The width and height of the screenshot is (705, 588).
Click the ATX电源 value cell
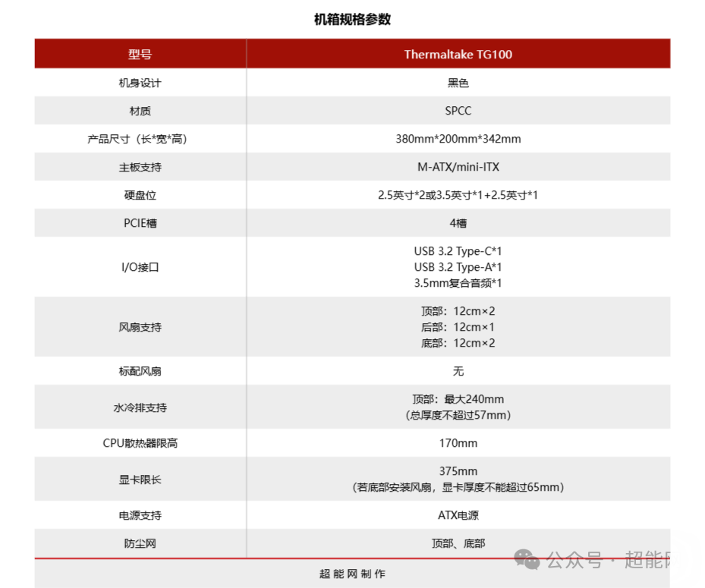[x=457, y=514]
